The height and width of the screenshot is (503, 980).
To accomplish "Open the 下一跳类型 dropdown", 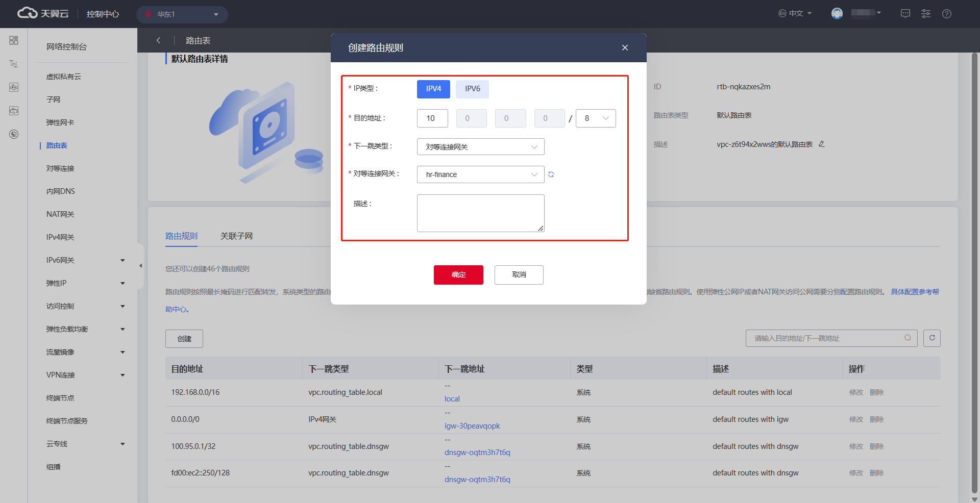I will (480, 147).
